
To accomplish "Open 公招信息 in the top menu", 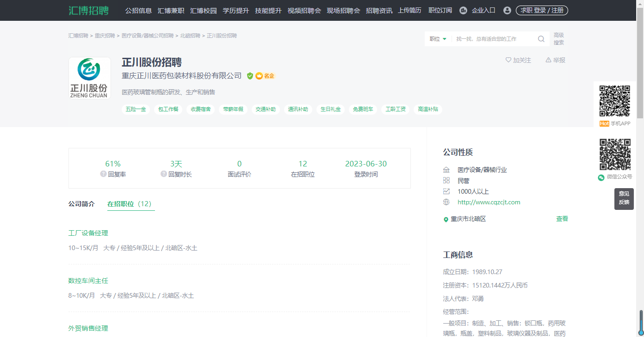I will coord(138,10).
